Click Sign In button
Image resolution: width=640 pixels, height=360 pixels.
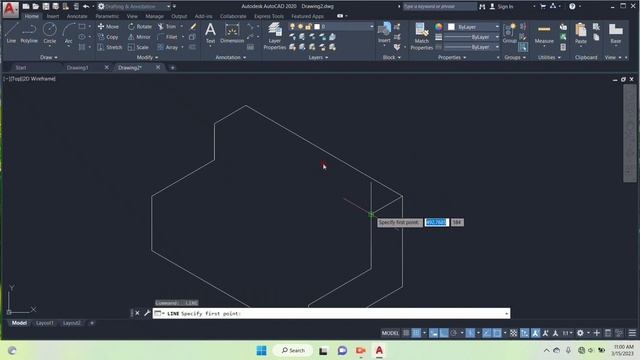501,7
